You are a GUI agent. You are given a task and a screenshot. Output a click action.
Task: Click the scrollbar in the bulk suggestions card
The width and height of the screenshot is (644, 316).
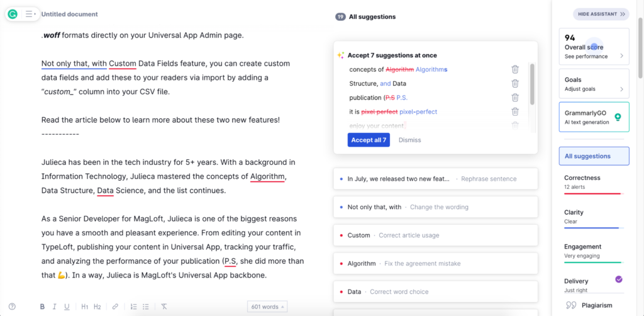(x=532, y=84)
